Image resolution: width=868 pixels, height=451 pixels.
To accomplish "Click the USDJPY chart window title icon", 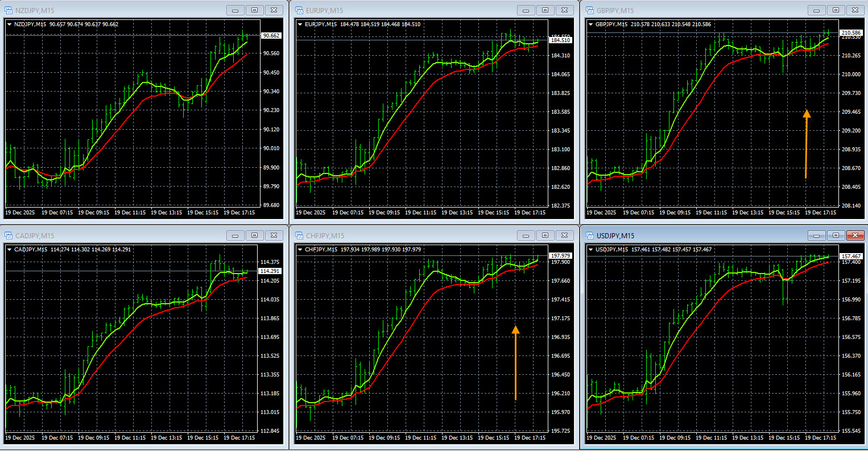I will (x=590, y=235).
